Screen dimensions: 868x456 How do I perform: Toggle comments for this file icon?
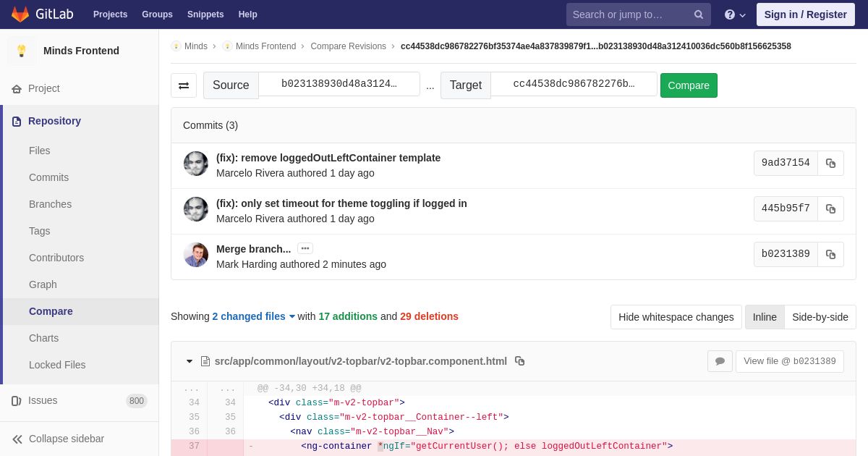[720, 361]
